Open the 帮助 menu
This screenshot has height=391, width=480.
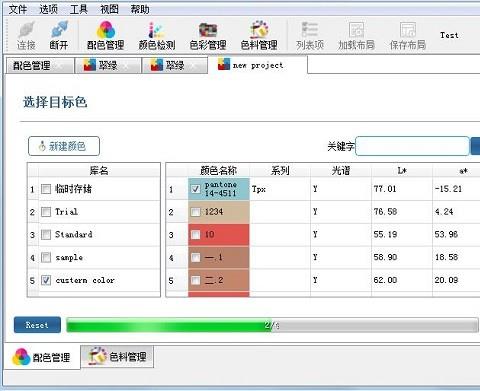click(x=140, y=9)
